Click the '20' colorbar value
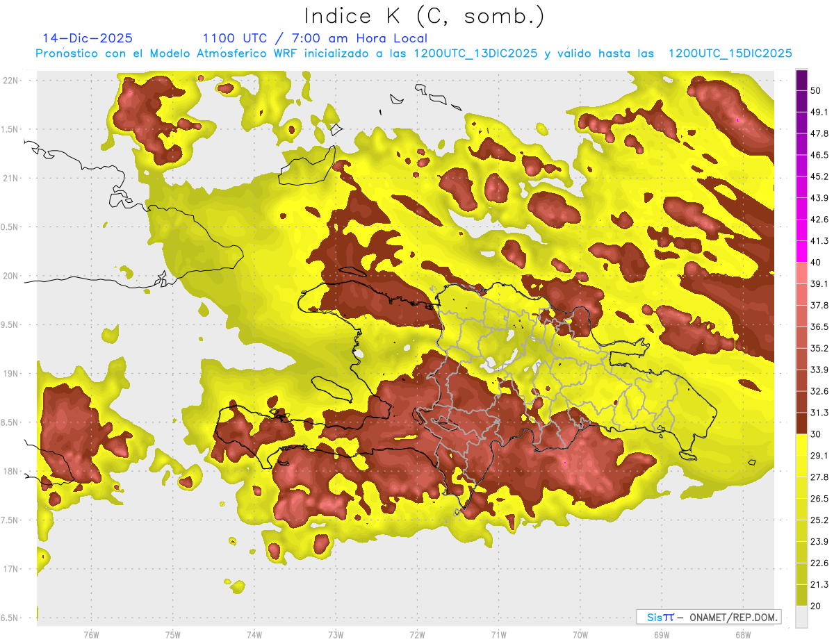The image size is (834, 644). click(817, 606)
